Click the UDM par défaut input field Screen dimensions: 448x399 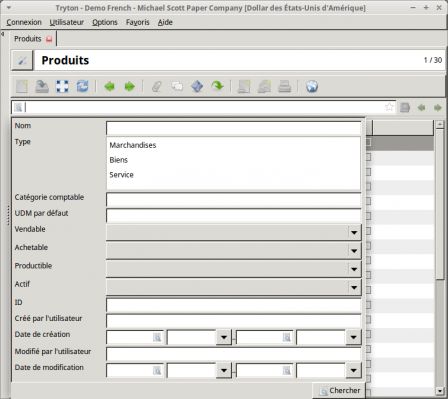tap(234, 216)
